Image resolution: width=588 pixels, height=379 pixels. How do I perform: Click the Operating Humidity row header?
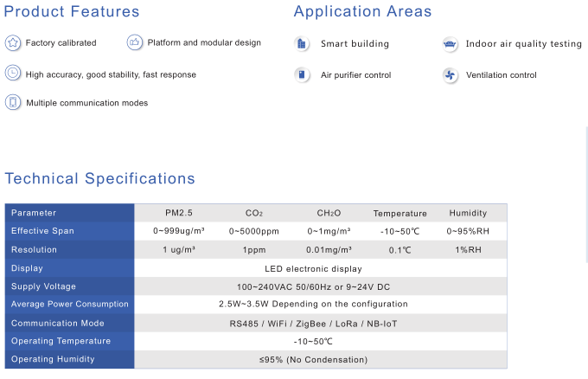pos(69,359)
